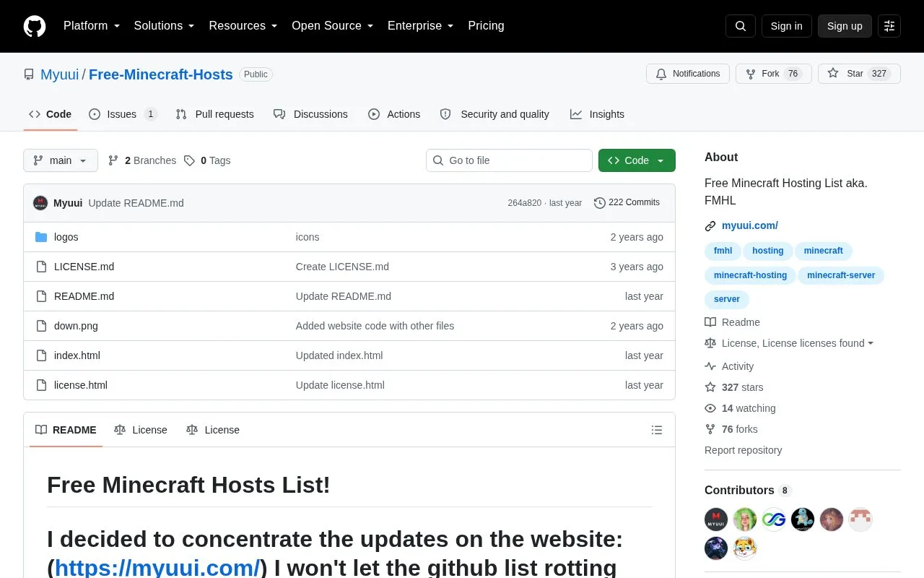Open the Notifications button
The width and height of the screenshot is (924, 578).
pyautogui.click(x=688, y=74)
